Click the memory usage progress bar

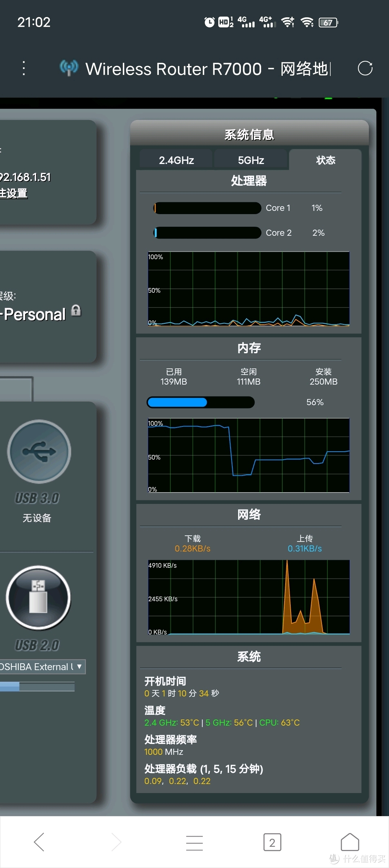click(201, 402)
